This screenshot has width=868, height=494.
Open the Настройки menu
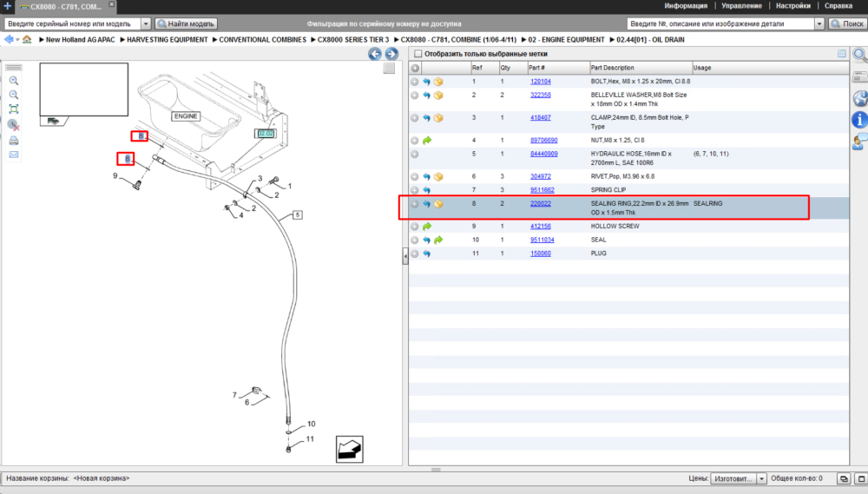click(x=792, y=6)
